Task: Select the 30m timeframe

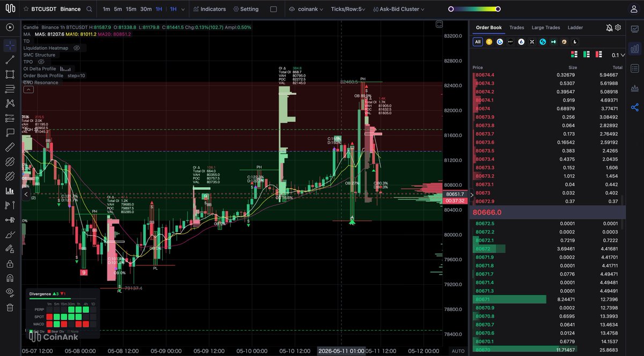Action: tap(145, 9)
